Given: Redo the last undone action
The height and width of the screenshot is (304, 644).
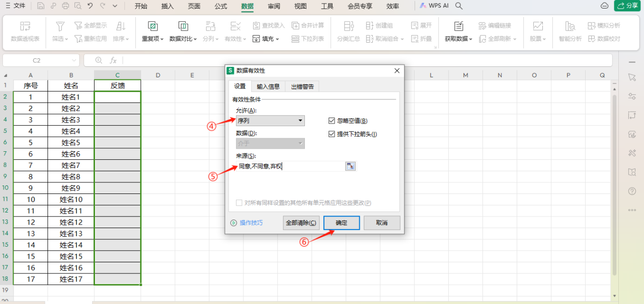Looking at the screenshot, I should point(103,6).
